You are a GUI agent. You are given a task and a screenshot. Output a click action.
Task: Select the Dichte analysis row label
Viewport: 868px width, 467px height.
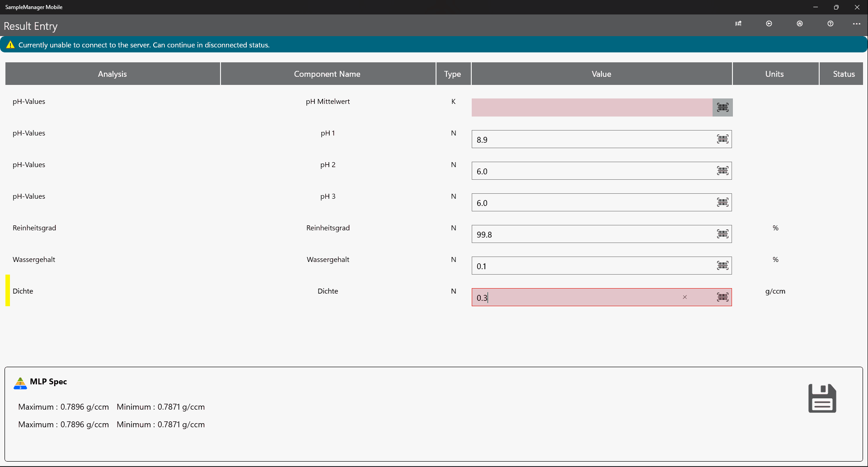click(x=23, y=291)
